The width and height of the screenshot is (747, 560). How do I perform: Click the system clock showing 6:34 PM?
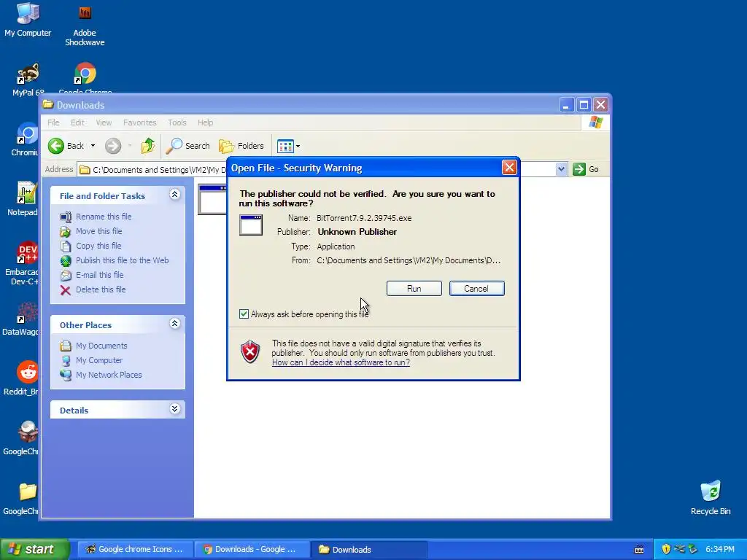tap(720, 549)
